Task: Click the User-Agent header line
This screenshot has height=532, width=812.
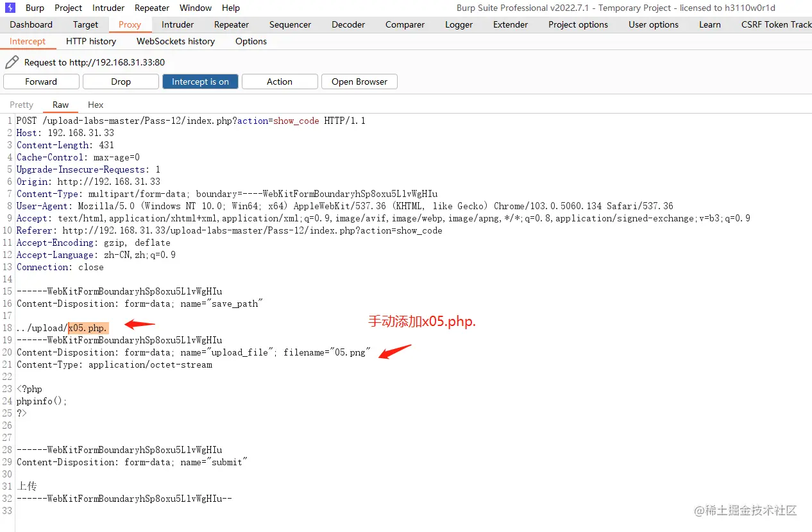Action: [345, 206]
